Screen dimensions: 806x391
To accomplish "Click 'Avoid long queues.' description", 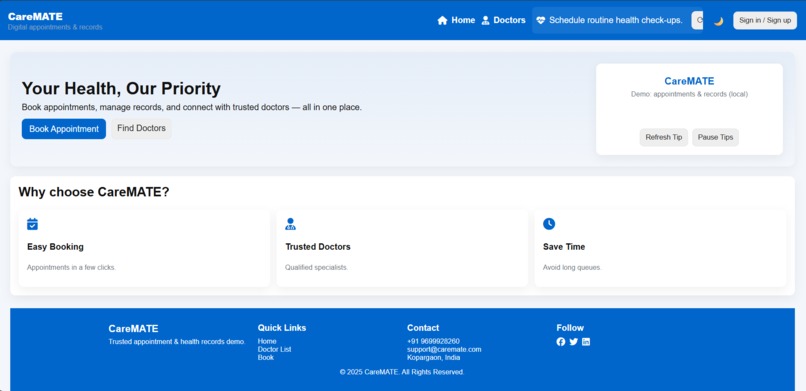I will coord(572,268).
